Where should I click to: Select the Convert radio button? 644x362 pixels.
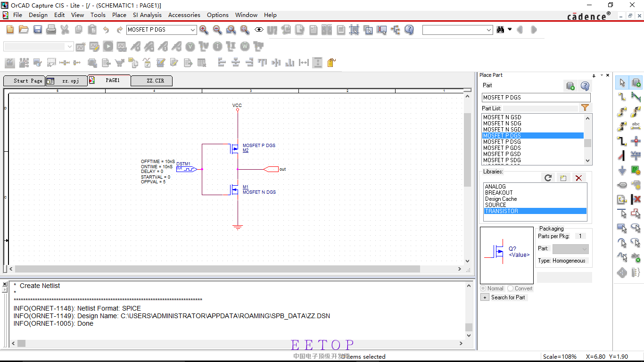tap(511, 288)
